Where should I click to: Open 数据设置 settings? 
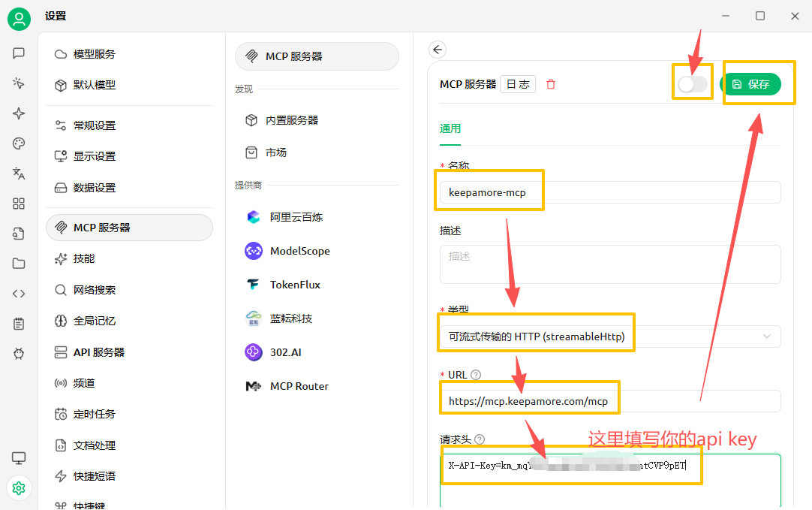coord(130,188)
